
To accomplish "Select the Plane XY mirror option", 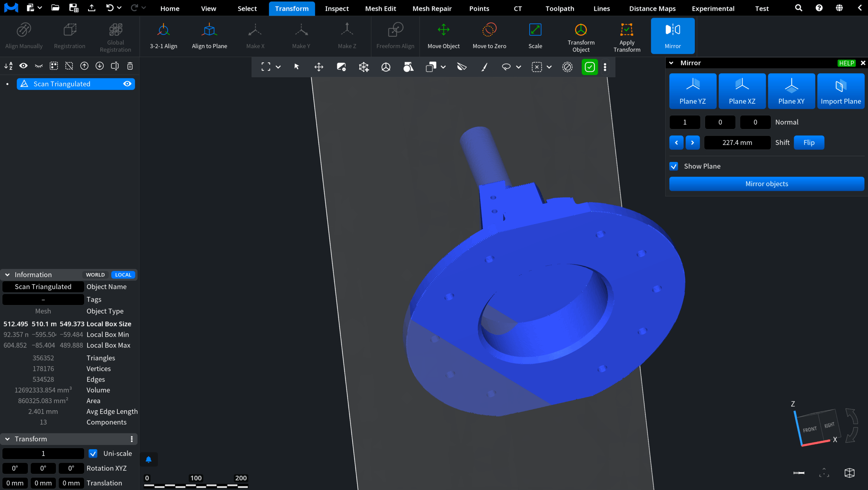I will [x=791, y=91].
